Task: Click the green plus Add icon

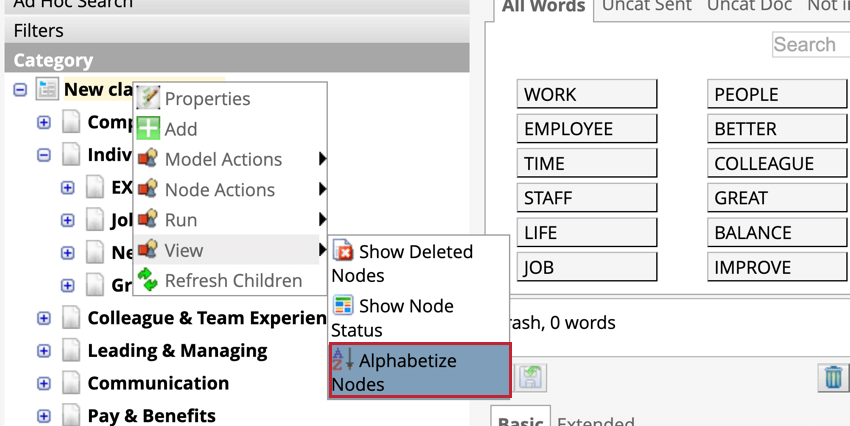Action: click(148, 128)
